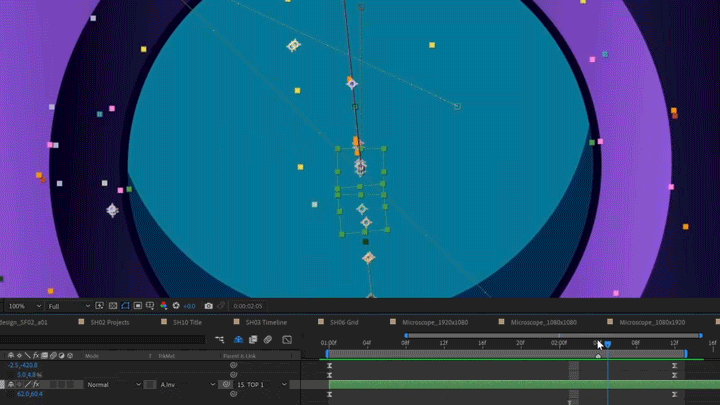The image size is (720, 405).
Task: Select the first keyframe in the 62.0,60.4 row
Action: [329, 394]
